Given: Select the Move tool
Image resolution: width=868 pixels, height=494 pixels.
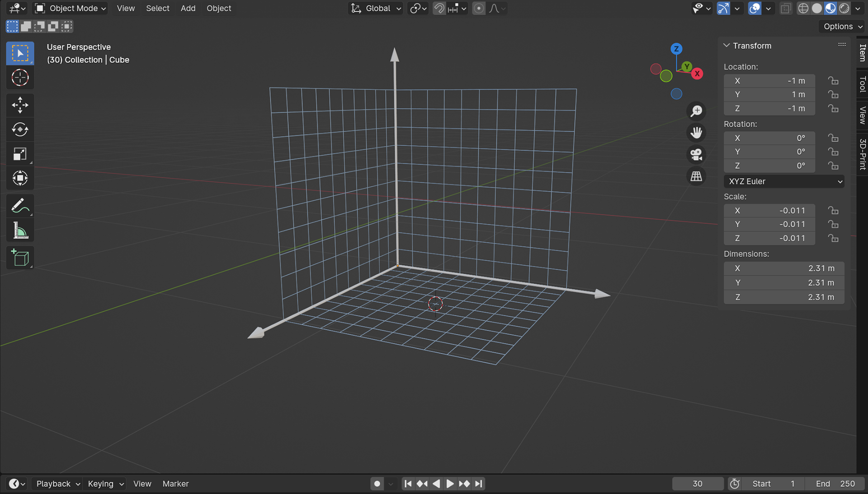Looking at the screenshot, I should [x=20, y=105].
